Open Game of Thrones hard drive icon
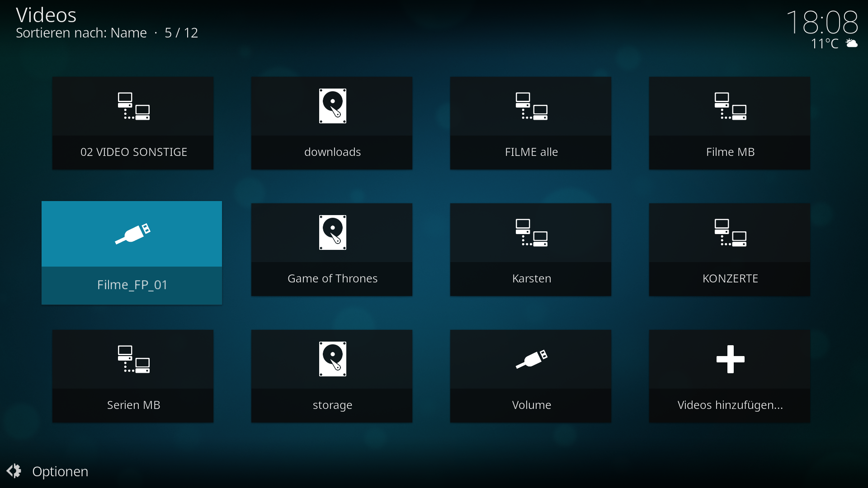 (332, 233)
